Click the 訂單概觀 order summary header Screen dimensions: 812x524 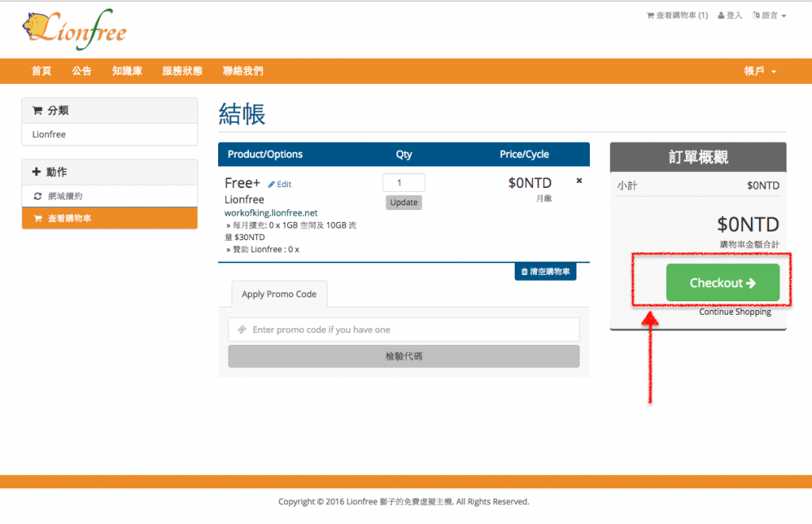point(698,157)
